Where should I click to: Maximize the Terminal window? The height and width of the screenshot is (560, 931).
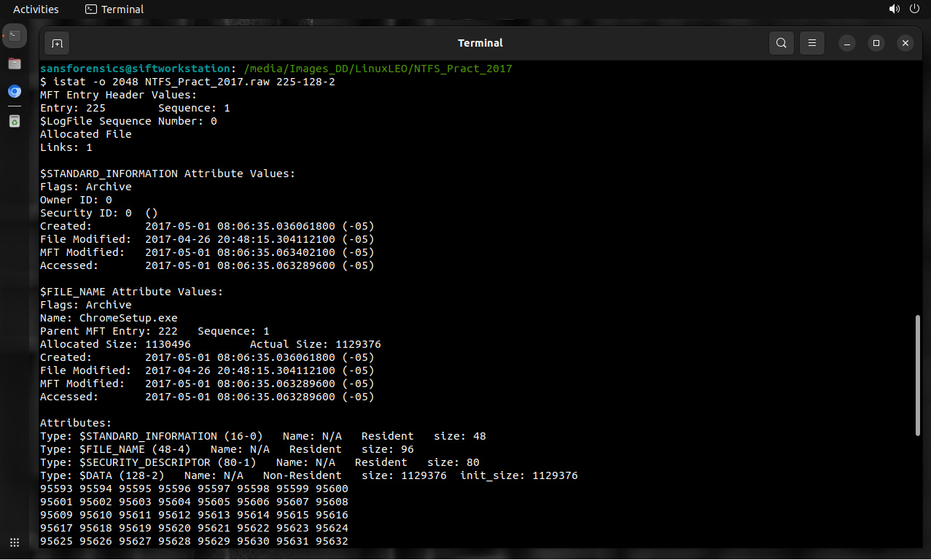(x=876, y=43)
